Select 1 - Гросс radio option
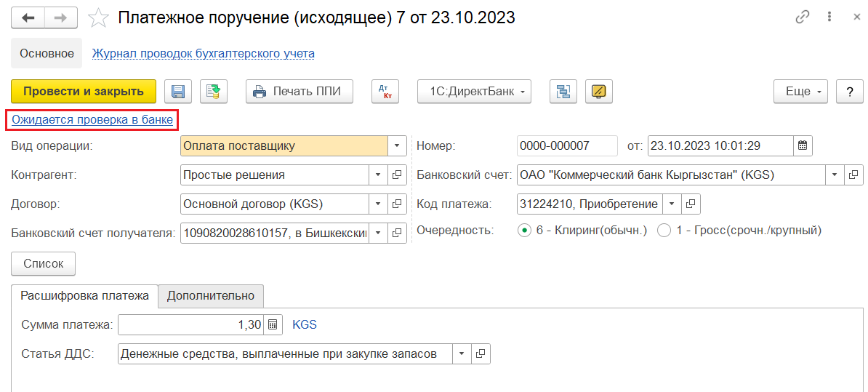868x392 pixels. (x=663, y=231)
